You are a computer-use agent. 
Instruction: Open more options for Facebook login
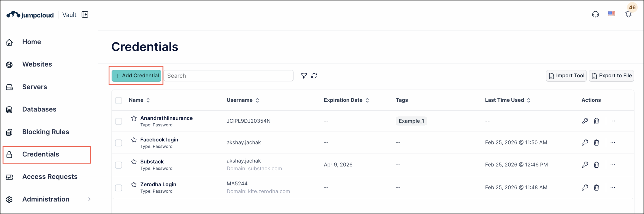613,143
